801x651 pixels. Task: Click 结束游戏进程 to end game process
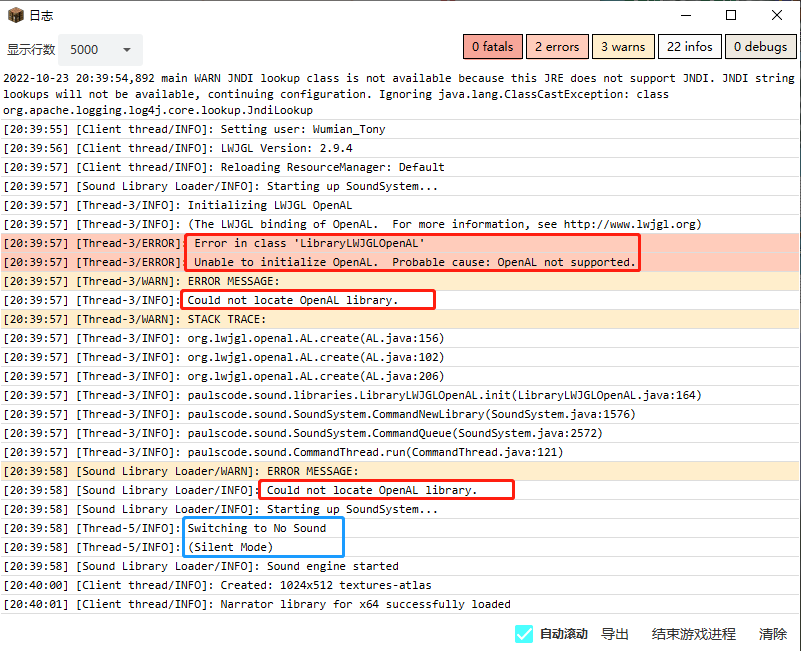tap(694, 634)
